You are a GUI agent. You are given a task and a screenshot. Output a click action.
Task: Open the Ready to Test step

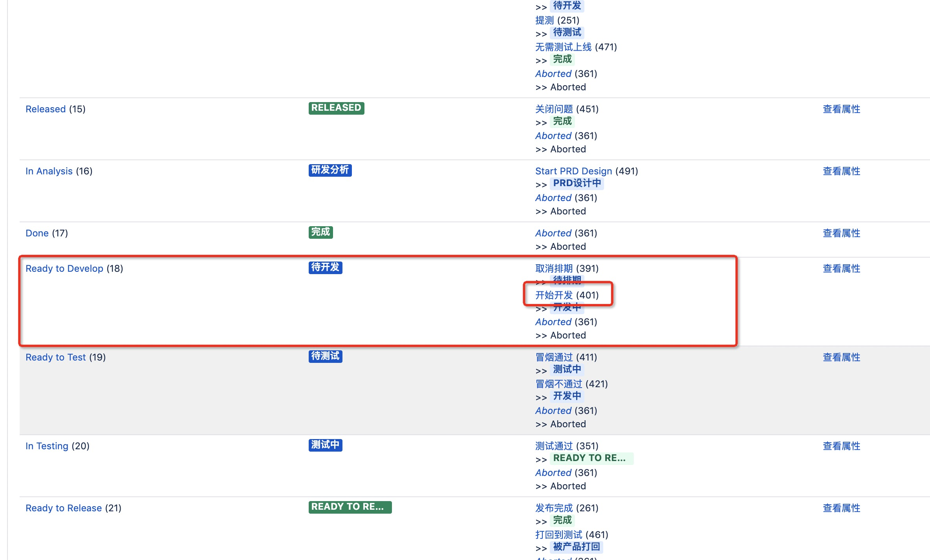pos(55,357)
